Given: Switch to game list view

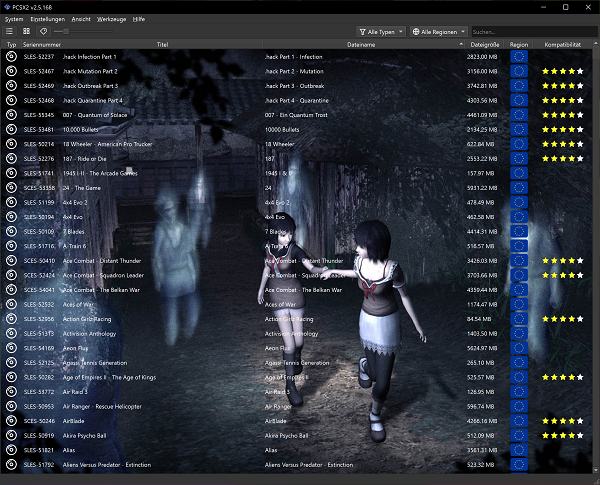Looking at the screenshot, I should coord(10,31).
